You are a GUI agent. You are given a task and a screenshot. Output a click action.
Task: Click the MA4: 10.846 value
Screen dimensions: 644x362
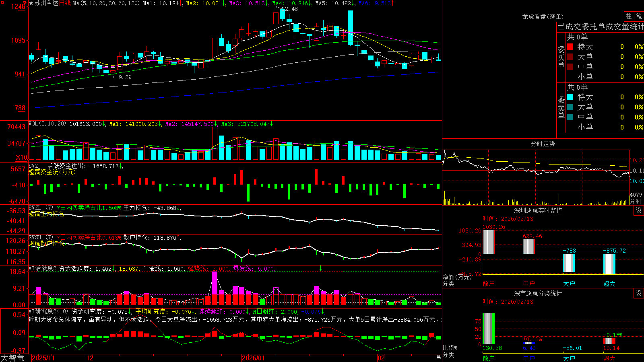(290, 3)
